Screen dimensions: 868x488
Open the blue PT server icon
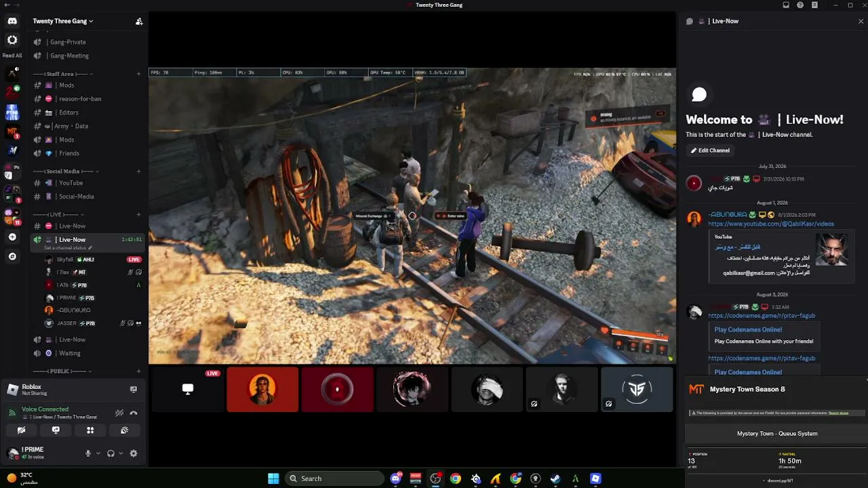coord(12,112)
